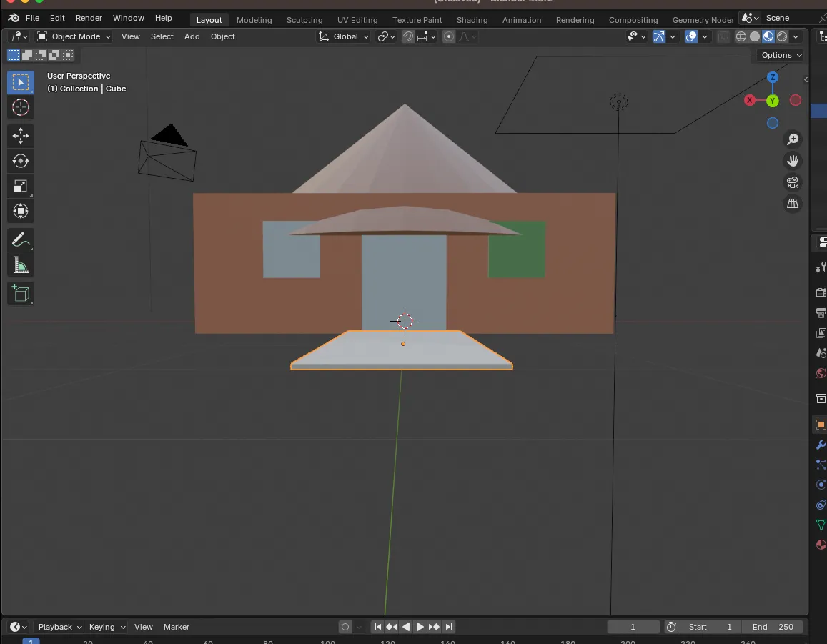
Task: Expand the Options dropdown
Action: tap(781, 55)
